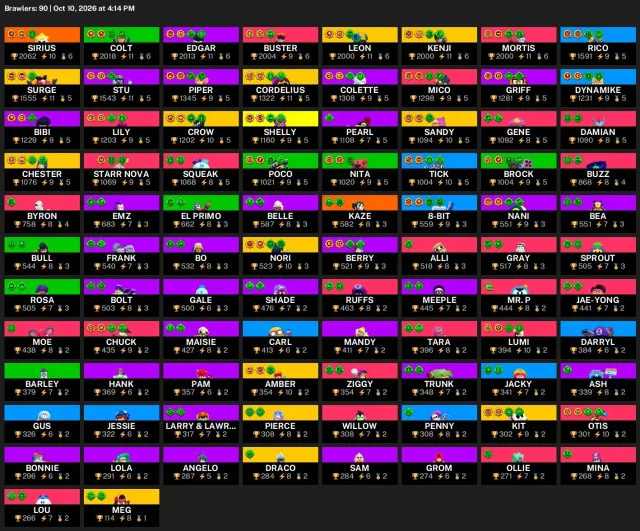Select the Ash brawler portrait icon
This screenshot has width=640, height=531.
[x=603, y=373]
